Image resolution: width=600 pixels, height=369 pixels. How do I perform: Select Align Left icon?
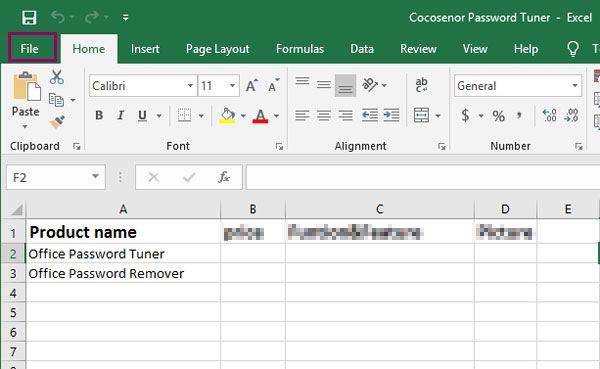click(x=302, y=115)
